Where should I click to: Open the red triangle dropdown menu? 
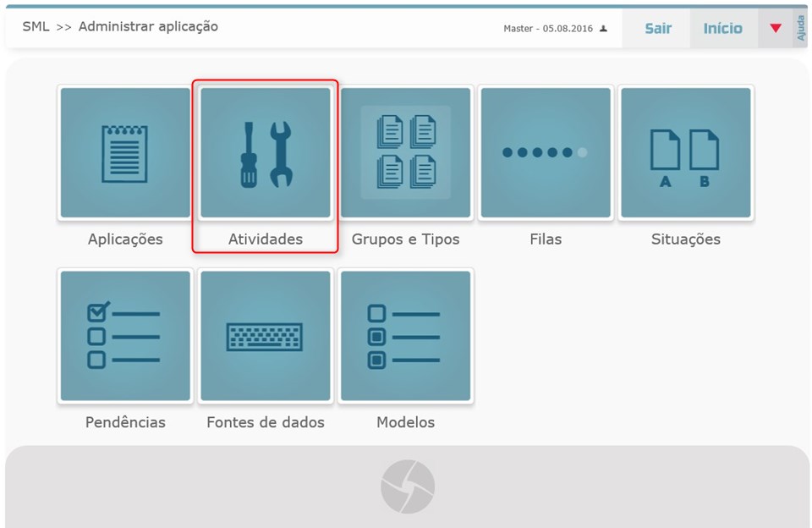click(x=775, y=27)
